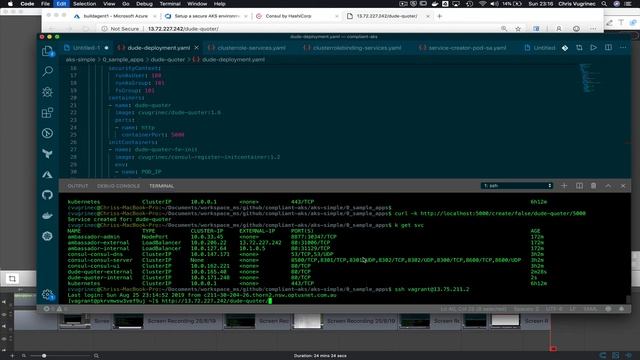Open the Kubernetes view in activity bar
This screenshot has height=360, width=640.
coord(47,236)
